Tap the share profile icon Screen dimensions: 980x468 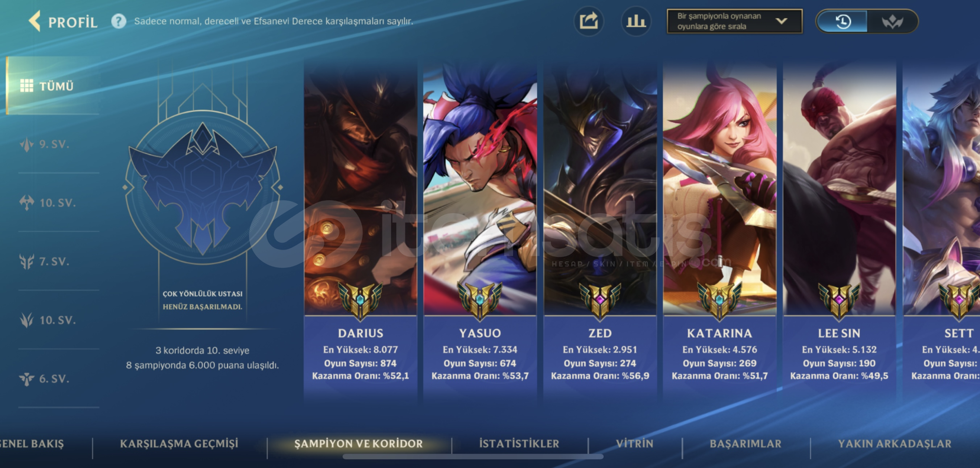[589, 21]
